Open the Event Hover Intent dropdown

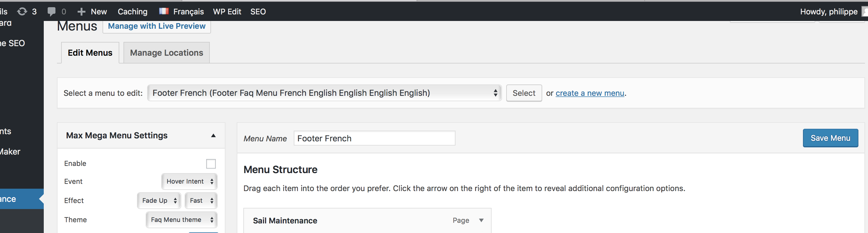(x=189, y=181)
